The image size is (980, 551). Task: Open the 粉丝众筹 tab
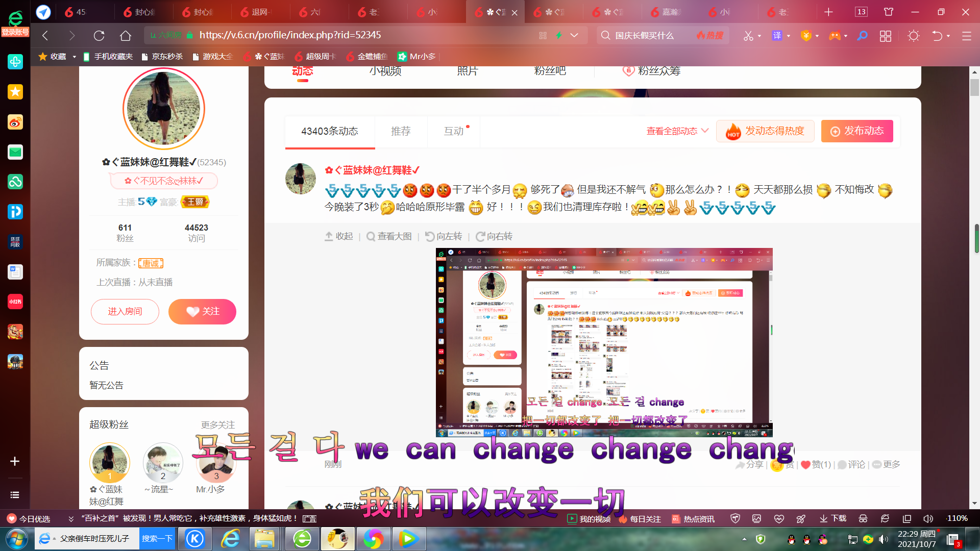(652, 71)
